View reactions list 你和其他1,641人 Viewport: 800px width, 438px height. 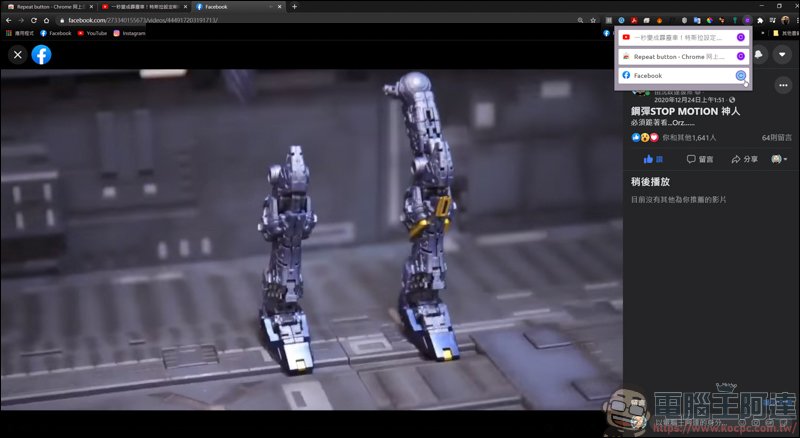click(689, 138)
